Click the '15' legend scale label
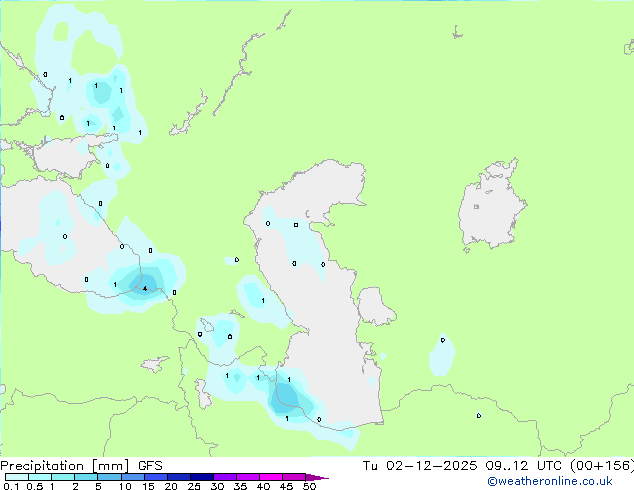634x490 pixels. pyautogui.click(x=148, y=486)
